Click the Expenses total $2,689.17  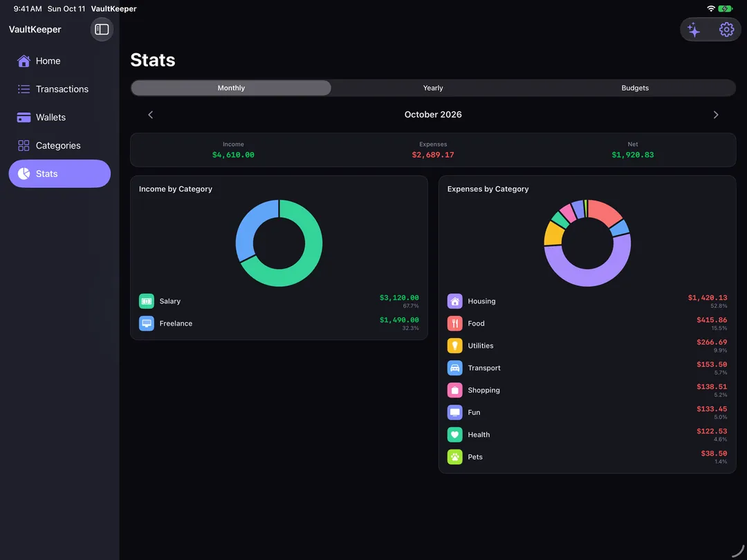point(433,155)
